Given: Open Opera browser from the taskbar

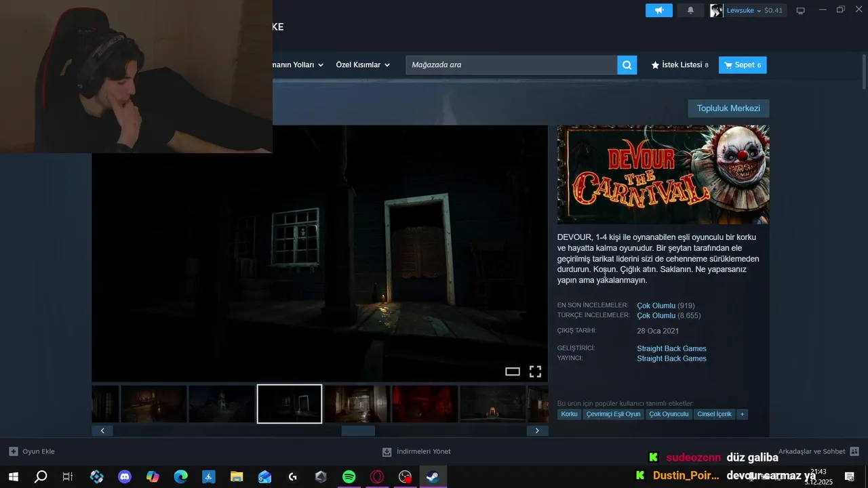Looking at the screenshot, I should [x=377, y=476].
